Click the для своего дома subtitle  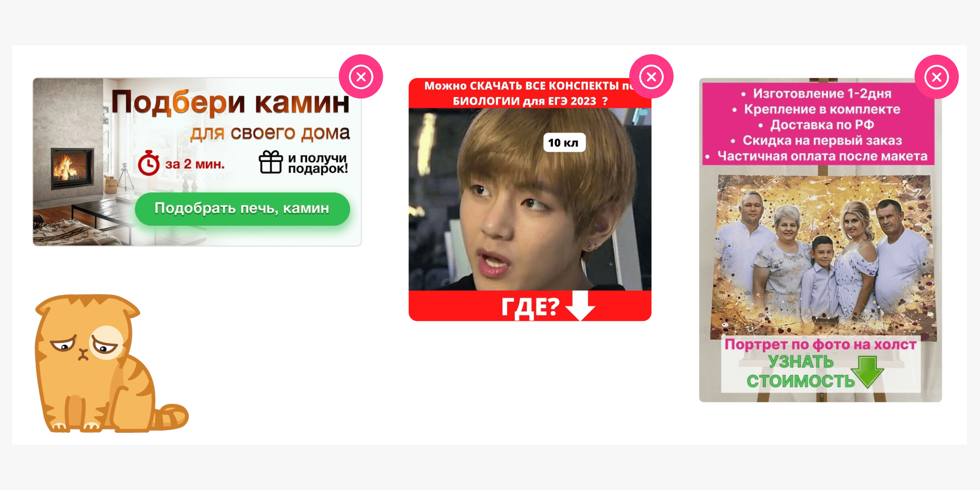(270, 133)
